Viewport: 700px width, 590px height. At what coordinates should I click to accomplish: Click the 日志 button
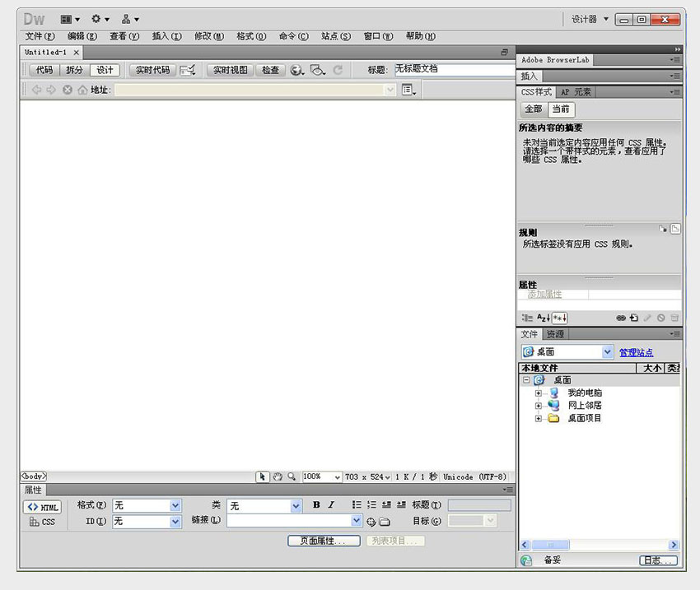click(658, 560)
